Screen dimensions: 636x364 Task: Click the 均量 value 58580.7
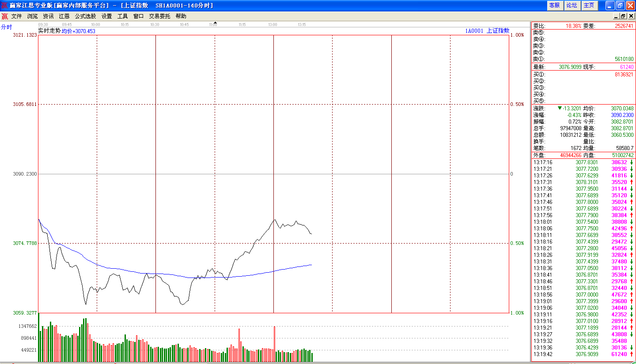[625, 148]
